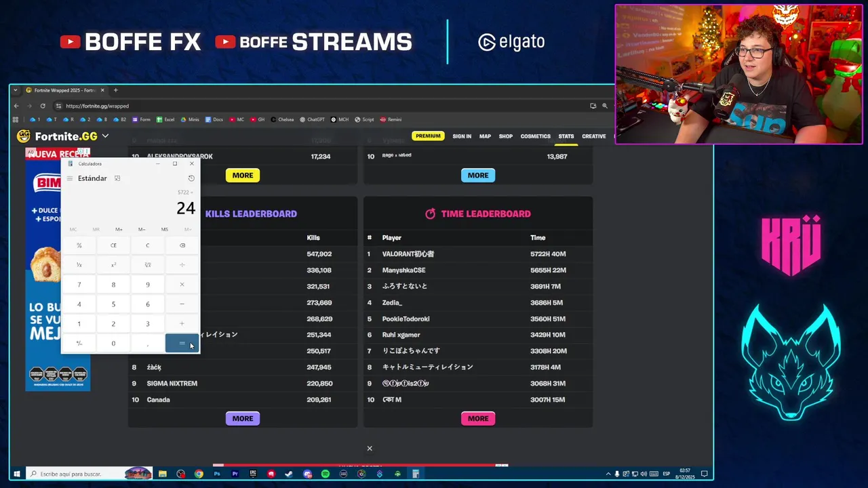The height and width of the screenshot is (488, 868).
Task: Click pink MORE under Time Leaderboard
Action: (478, 418)
